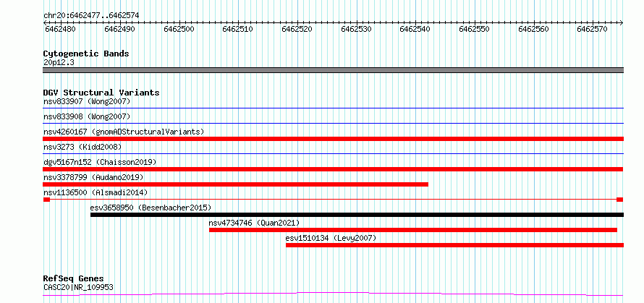The width and height of the screenshot is (644, 303).
Task: Click ruler tick label 6462490
Action: [x=119, y=29]
